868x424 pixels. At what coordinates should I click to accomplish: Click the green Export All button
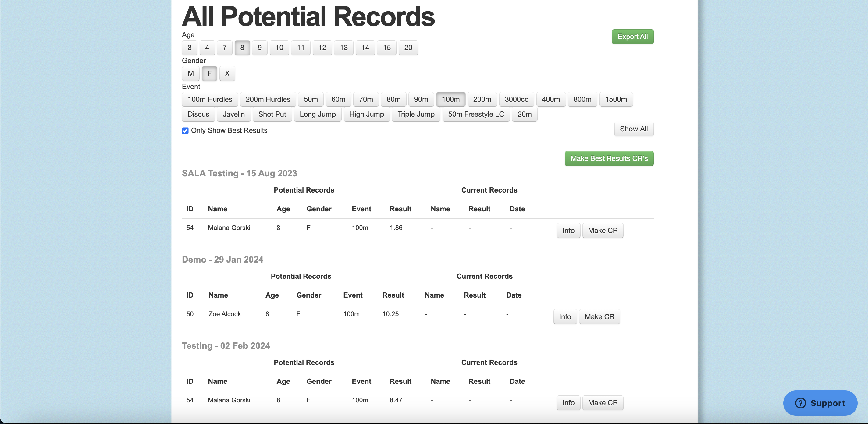[633, 37]
